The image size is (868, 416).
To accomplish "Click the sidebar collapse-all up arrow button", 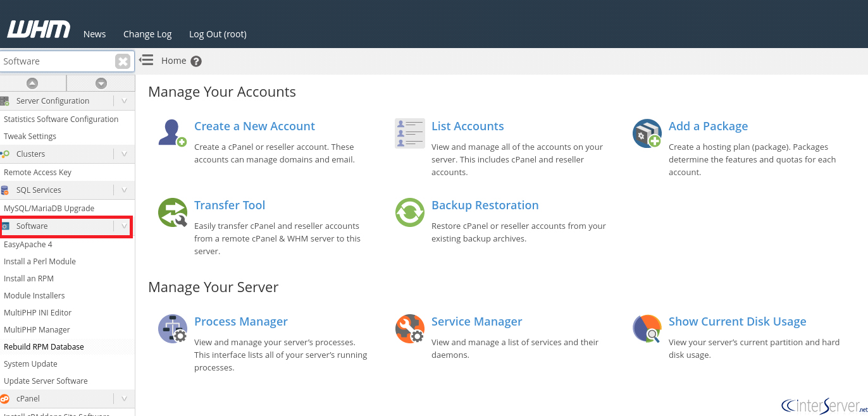I will pyautogui.click(x=32, y=83).
